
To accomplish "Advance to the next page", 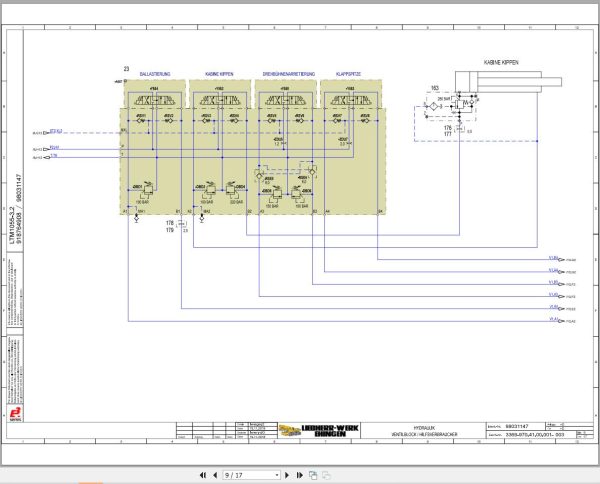I will [287, 475].
